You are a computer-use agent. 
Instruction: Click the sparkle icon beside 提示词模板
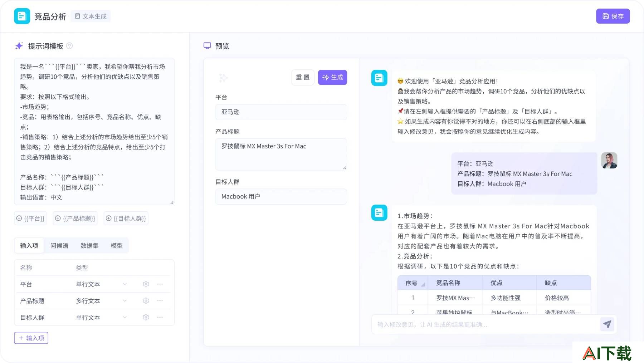point(19,46)
